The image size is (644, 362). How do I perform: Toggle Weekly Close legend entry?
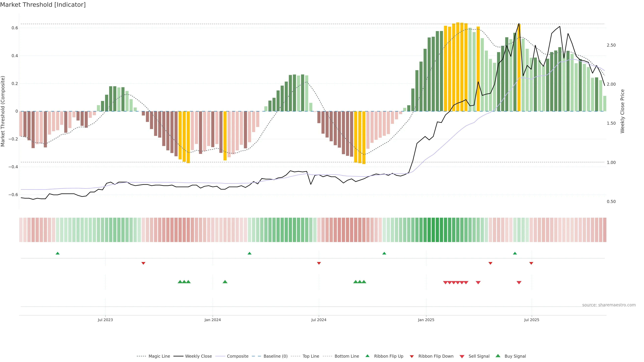tap(198, 356)
